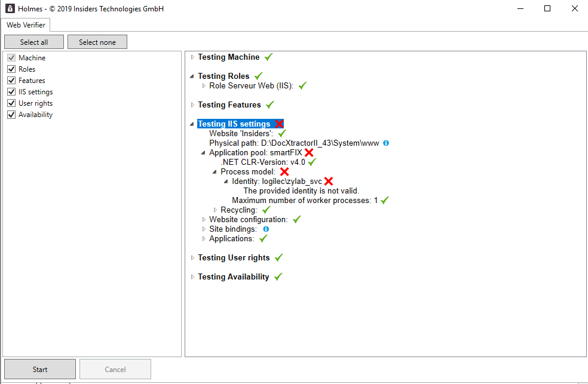The image size is (588, 384).
Task: Uncheck the Roles checkbox
Action: click(x=11, y=69)
